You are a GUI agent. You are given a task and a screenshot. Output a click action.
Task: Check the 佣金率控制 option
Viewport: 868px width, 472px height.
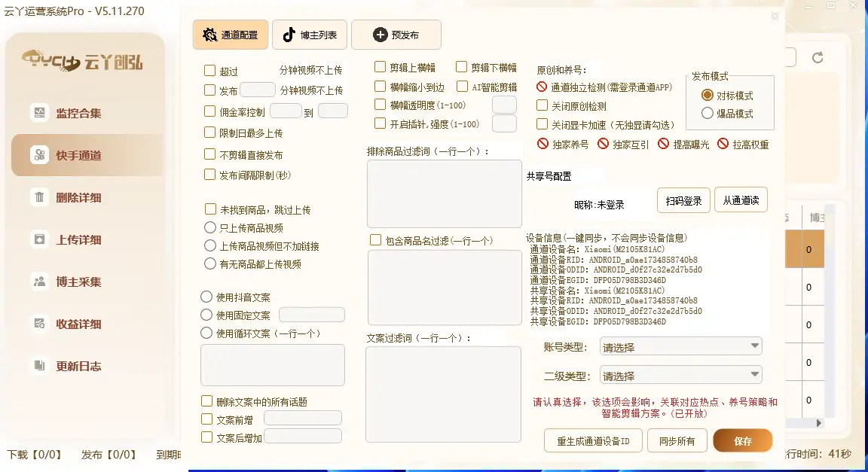pyautogui.click(x=209, y=111)
